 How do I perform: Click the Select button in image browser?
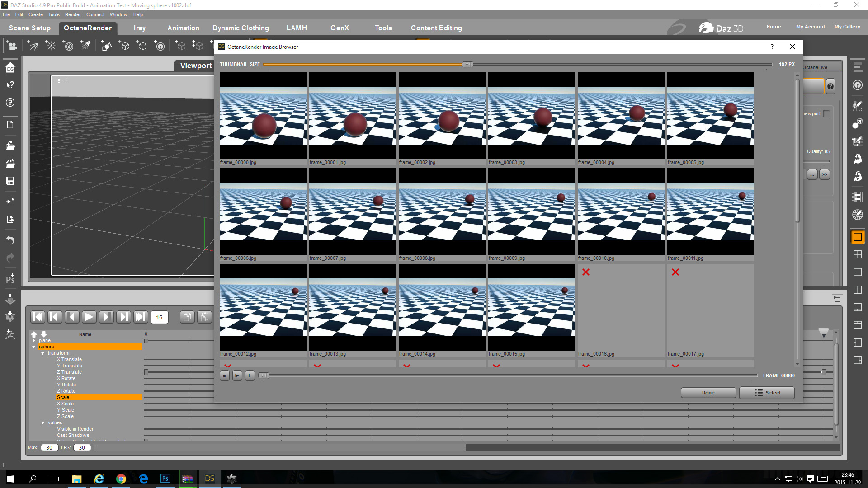click(767, 393)
